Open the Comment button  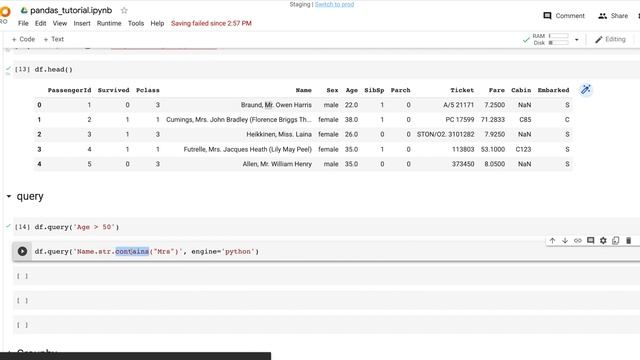click(564, 16)
